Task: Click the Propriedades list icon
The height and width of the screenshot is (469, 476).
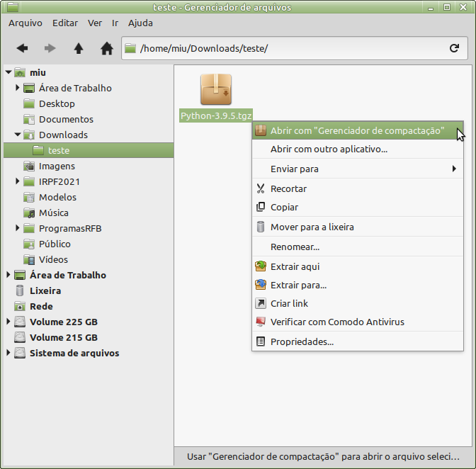Action: (261, 341)
